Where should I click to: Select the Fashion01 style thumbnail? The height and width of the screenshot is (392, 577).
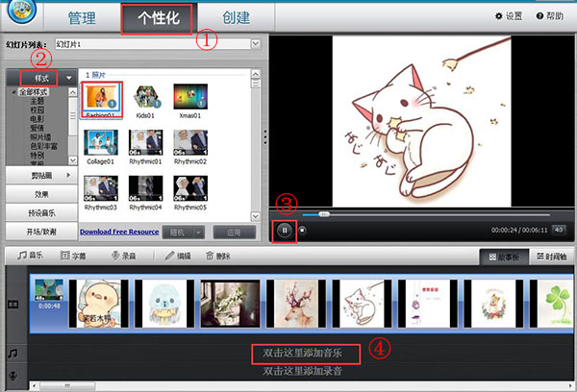(x=101, y=100)
